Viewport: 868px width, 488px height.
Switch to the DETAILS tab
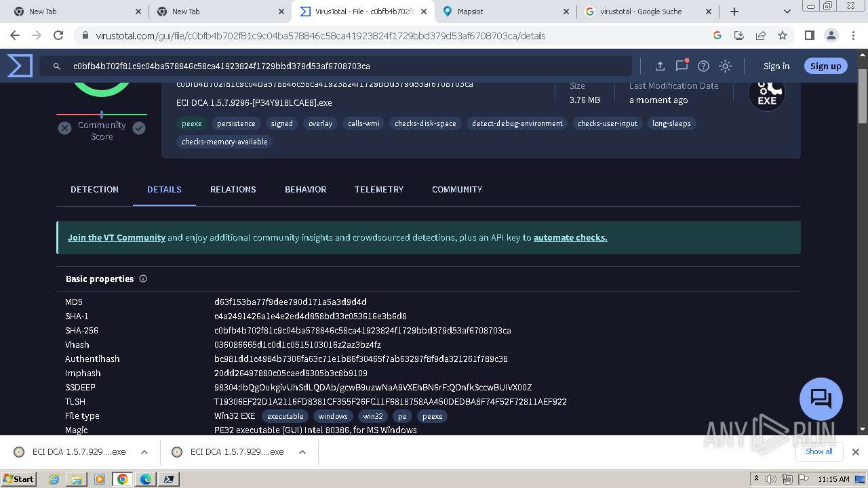tap(164, 189)
